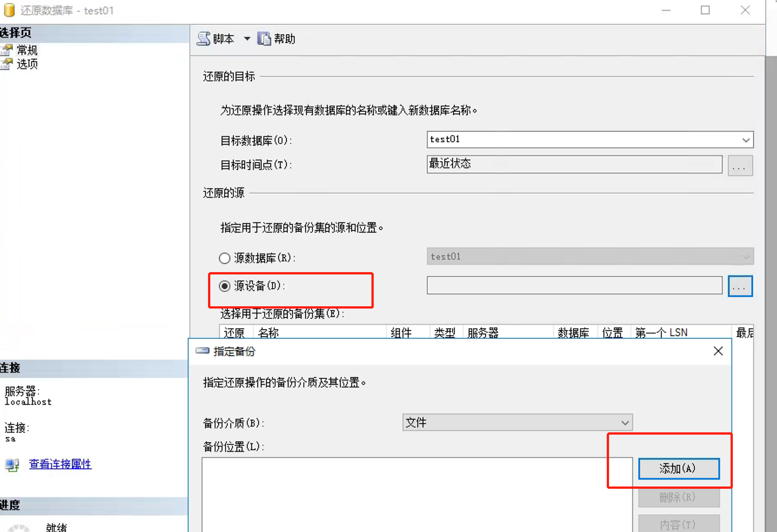The width and height of the screenshot is (777, 532).
Task: Click the 组件 column header
Action: pos(408,333)
